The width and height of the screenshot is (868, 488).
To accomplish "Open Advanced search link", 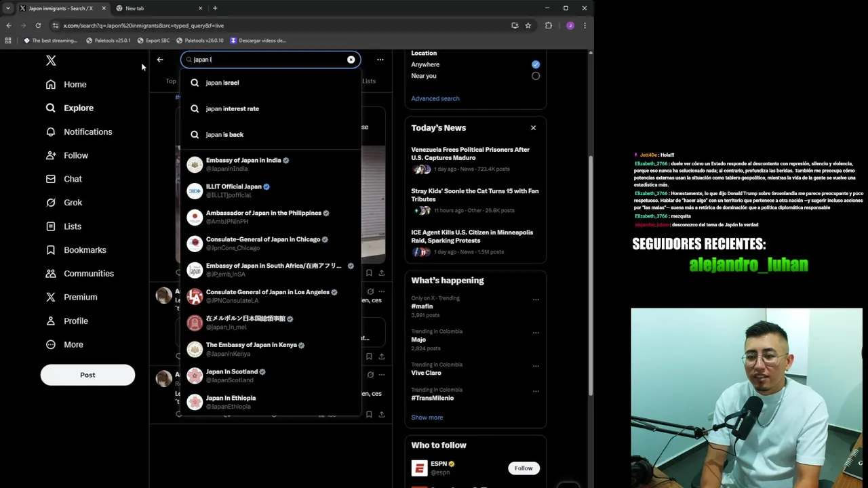I will click(435, 98).
